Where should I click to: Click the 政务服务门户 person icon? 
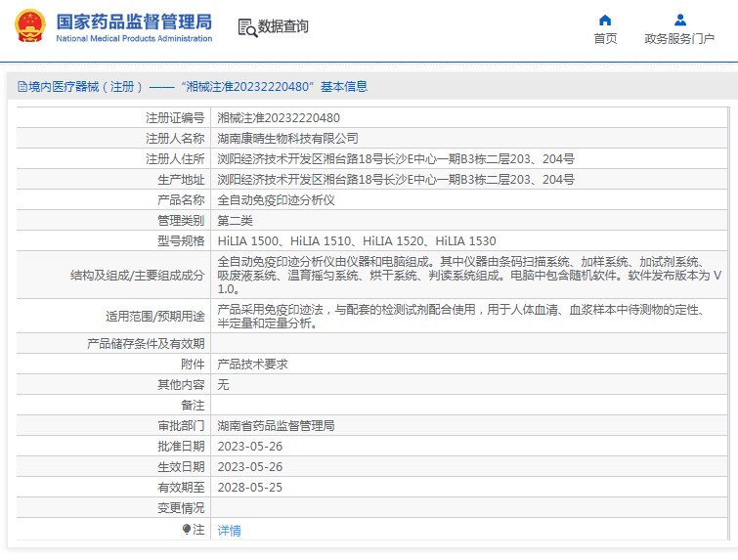[x=680, y=20]
